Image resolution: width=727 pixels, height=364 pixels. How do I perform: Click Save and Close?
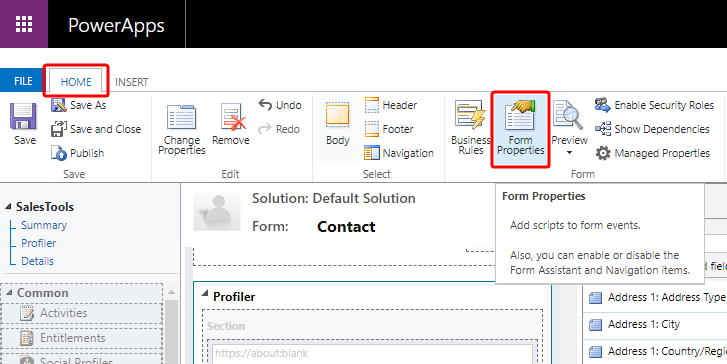point(96,129)
